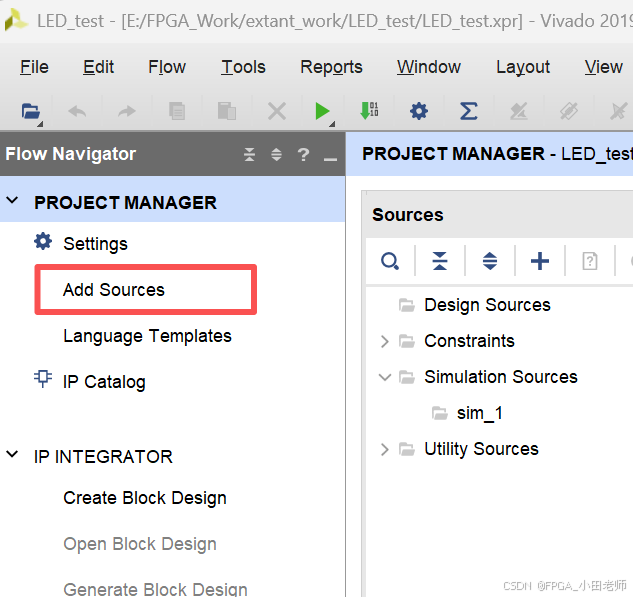633x597 pixels.
Task: Open the Flow menu
Action: pyautogui.click(x=167, y=67)
